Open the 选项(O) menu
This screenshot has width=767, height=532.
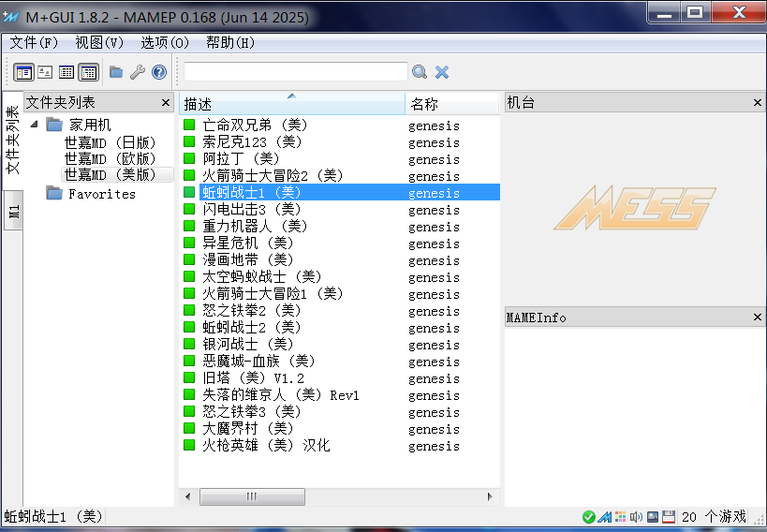click(x=165, y=43)
